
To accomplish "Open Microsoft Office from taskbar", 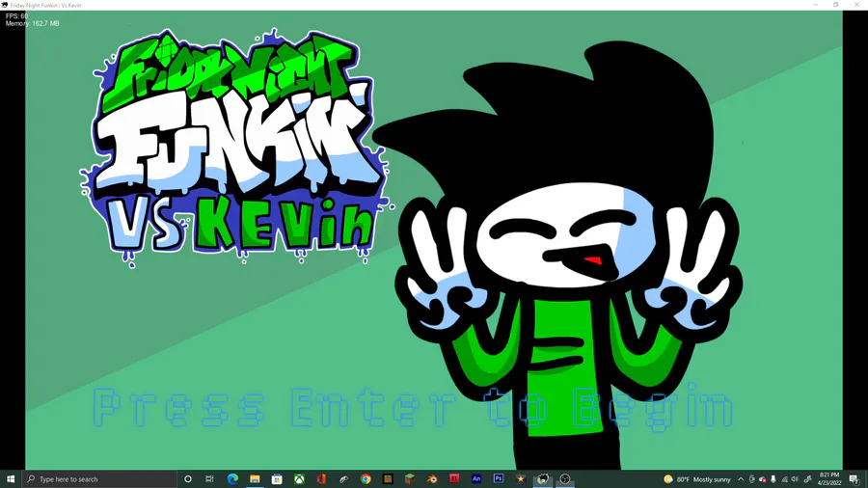I will pos(321,479).
